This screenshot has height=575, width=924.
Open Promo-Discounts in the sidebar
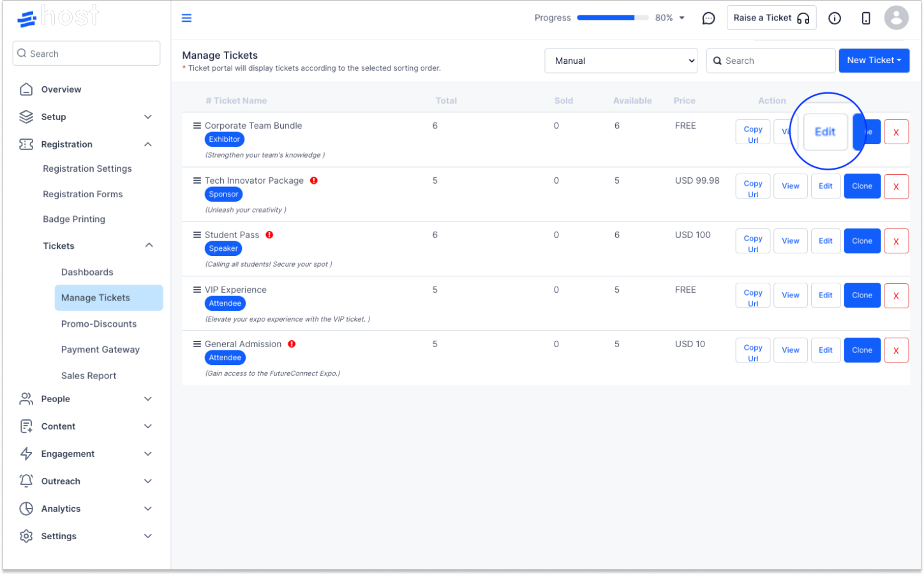tap(99, 324)
